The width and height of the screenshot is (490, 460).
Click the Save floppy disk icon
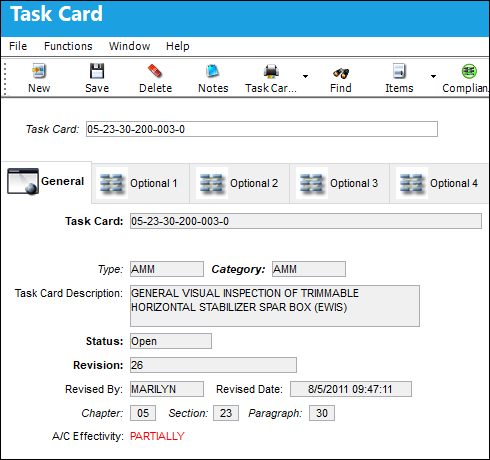[97, 71]
